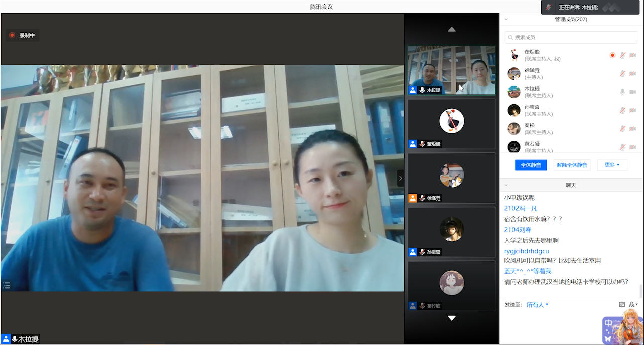644x345 pixels.
Task: Toggle microphone for member 木拉提
Action: pos(622,92)
